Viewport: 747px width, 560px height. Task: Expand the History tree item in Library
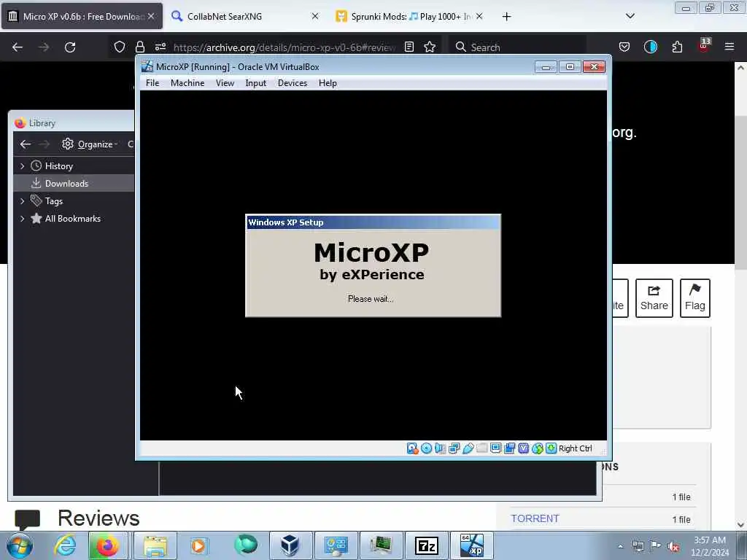23,166
